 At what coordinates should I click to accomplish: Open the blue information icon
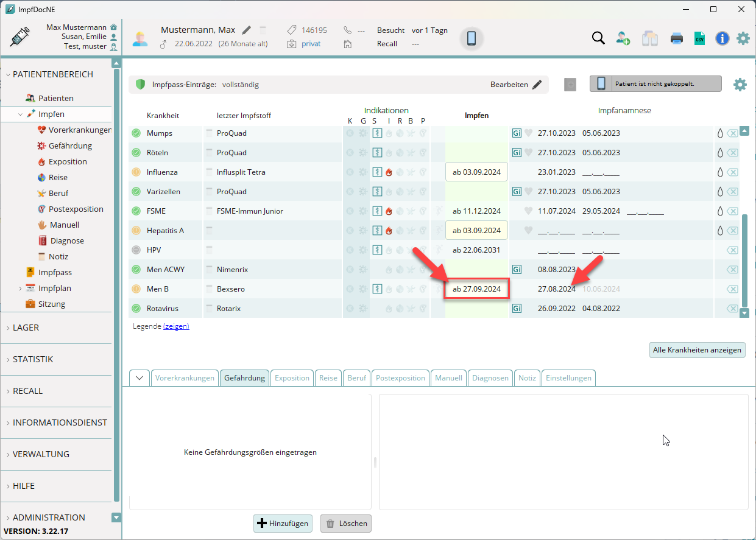pyautogui.click(x=722, y=38)
